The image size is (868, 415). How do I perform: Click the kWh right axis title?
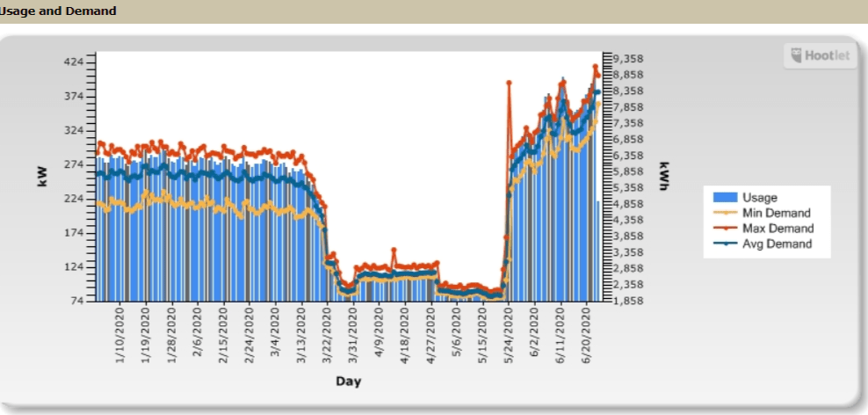[x=663, y=176]
